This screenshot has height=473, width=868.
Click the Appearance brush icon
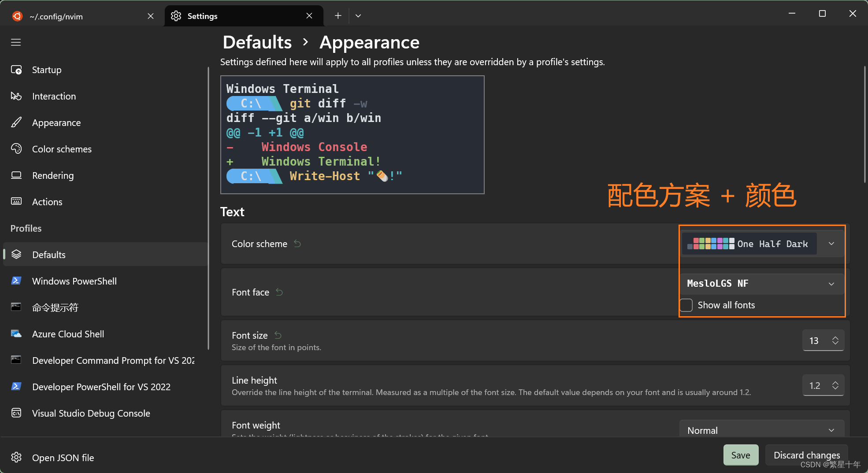[x=16, y=122]
